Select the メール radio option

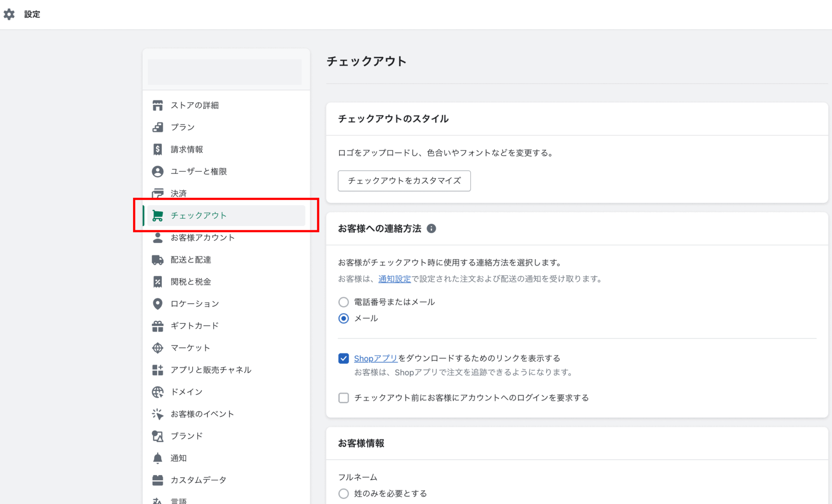pyautogui.click(x=344, y=318)
